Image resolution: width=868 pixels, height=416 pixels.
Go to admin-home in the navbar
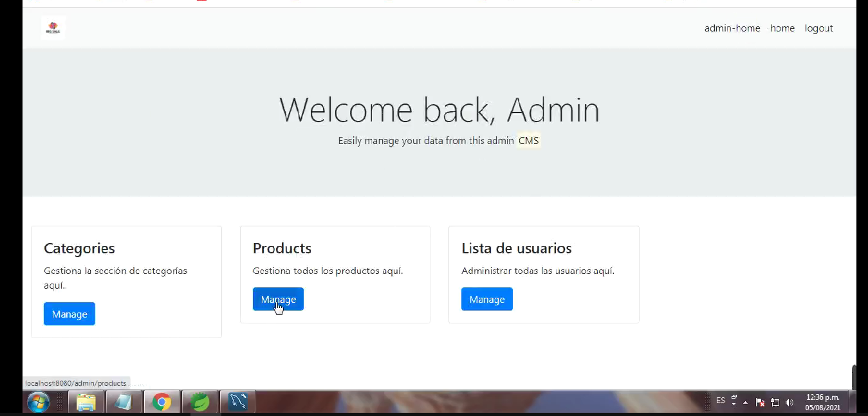click(x=732, y=28)
